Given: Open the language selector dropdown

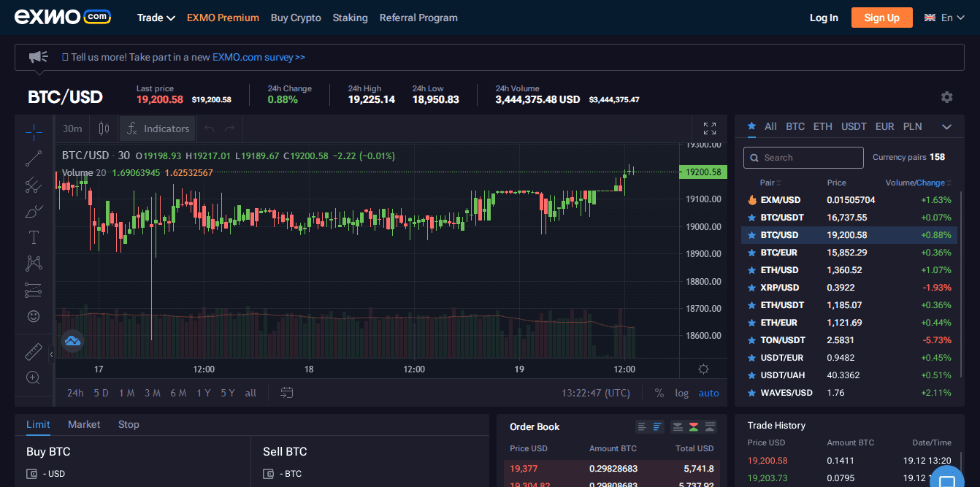Looking at the screenshot, I should [x=946, y=18].
